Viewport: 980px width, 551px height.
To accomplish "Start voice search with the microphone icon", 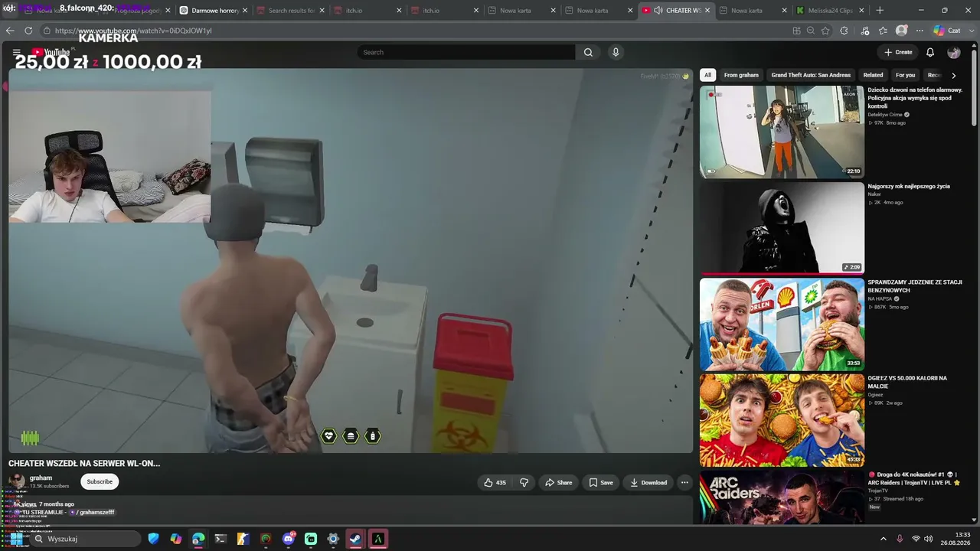I will (616, 52).
